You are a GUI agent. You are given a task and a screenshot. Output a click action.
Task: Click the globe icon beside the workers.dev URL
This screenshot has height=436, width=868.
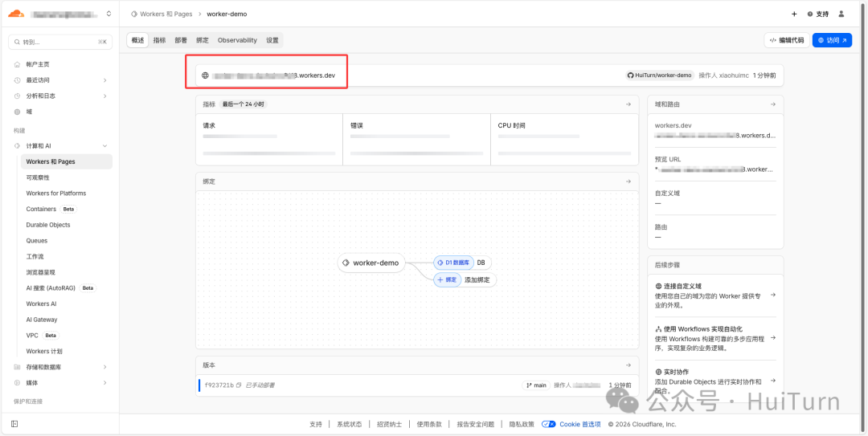205,75
